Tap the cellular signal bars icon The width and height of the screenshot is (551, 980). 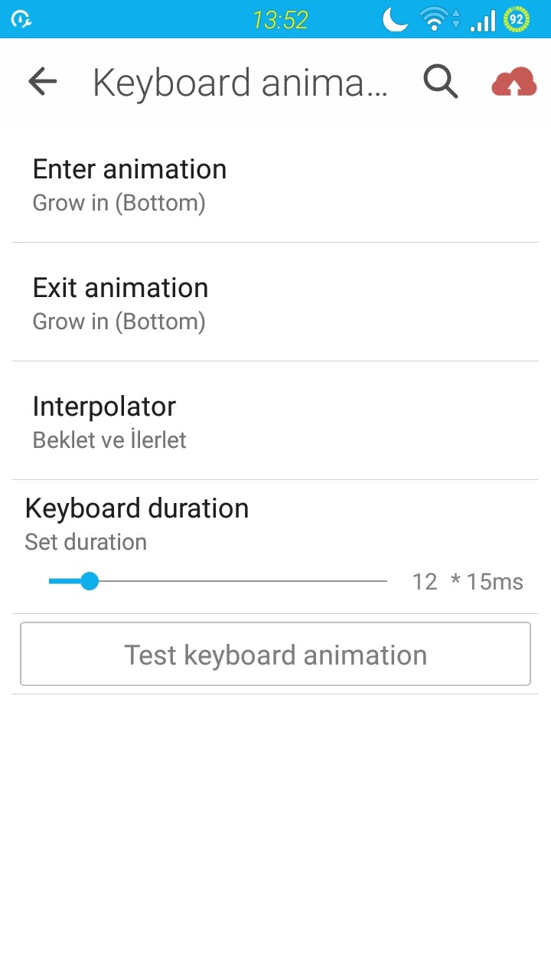pos(483,20)
